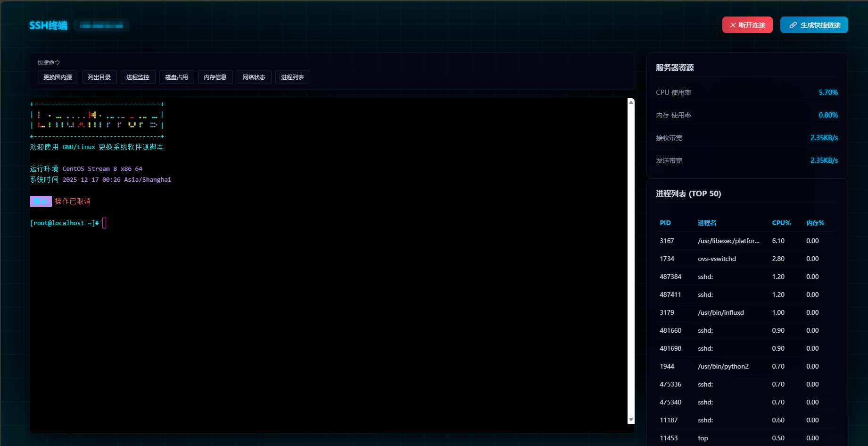Click the 服务器资源 panel heading
Viewport: 868px width, 446px height.
[675, 67]
